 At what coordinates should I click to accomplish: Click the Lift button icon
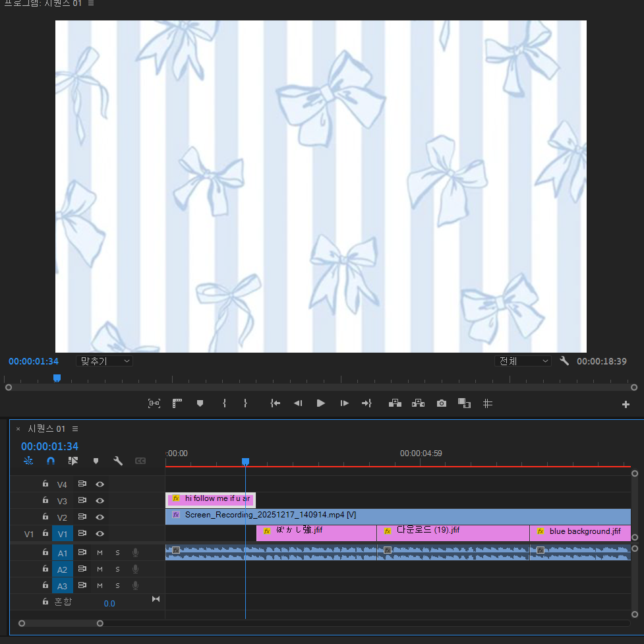tap(395, 403)
